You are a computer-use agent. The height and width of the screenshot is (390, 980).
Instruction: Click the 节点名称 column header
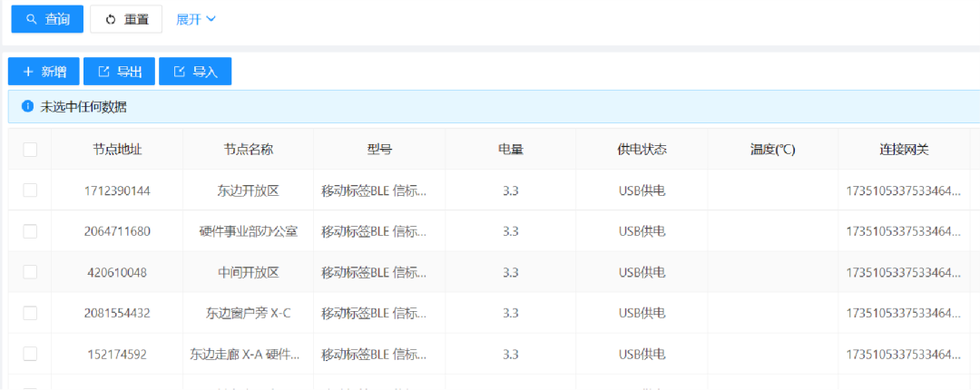point(248,150)
